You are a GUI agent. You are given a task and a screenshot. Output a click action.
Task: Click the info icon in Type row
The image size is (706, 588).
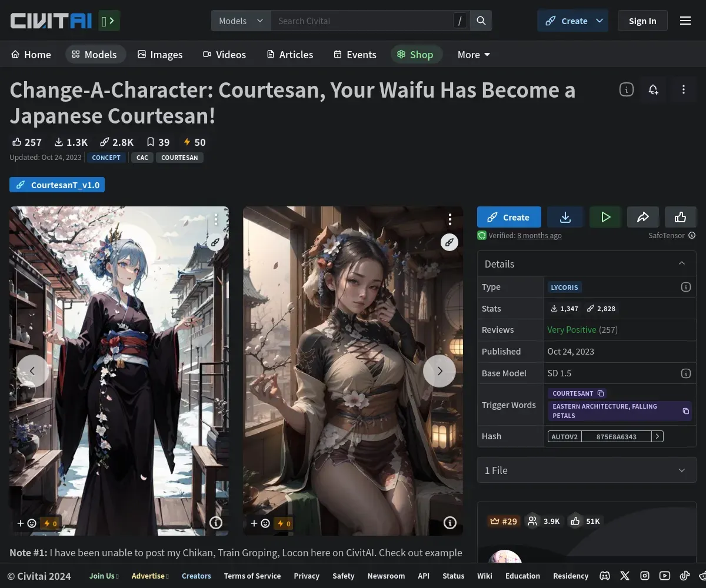(686, 287)
